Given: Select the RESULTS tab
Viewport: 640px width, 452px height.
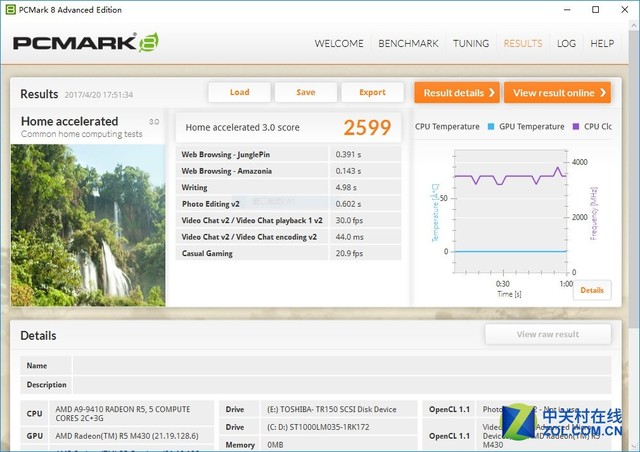Looking at the screenshot, I should pos(523,43).
